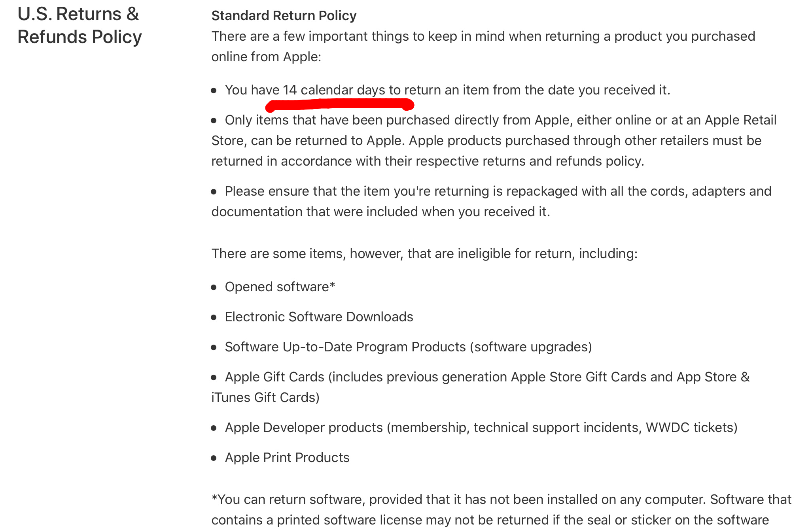Click the 'Apple Developer products' list item
Screen dimensions: 810x532
481,428
